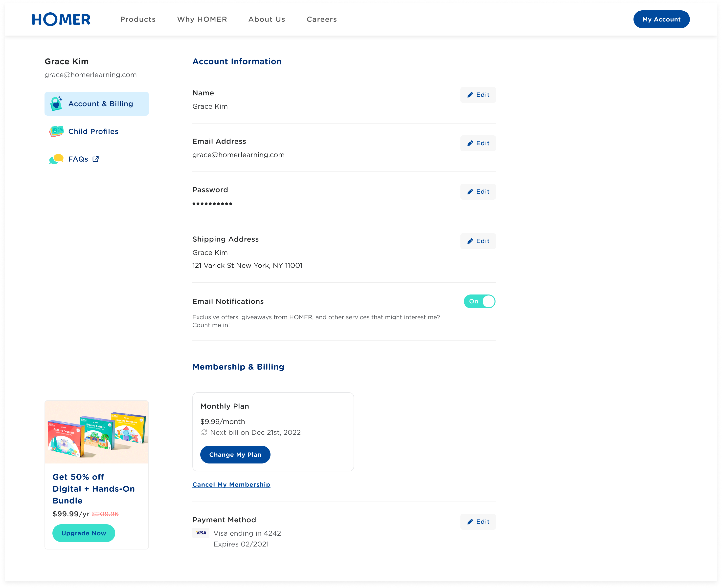Click the Visa card icon under Payment Method
Image resolution: width=722 pixels, height=588 pixels.
coord(201,533)
